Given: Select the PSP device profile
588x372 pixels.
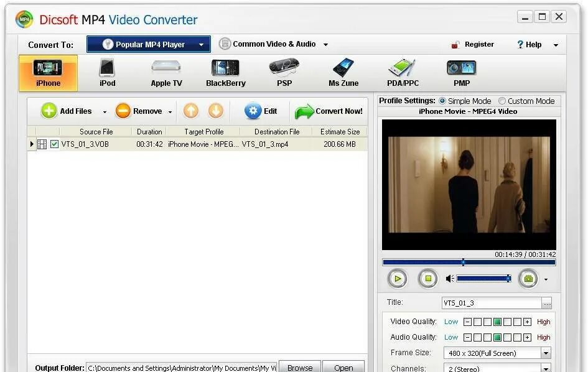Looking at the screenshot, I should click(x=284, y=73).
